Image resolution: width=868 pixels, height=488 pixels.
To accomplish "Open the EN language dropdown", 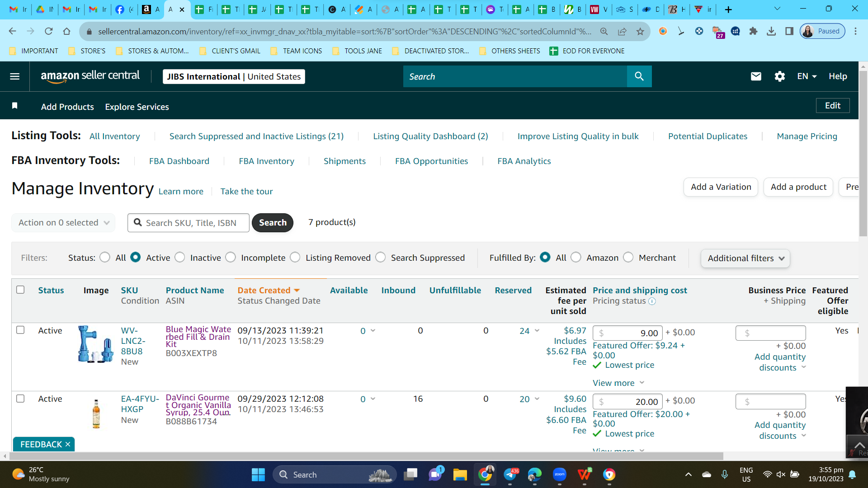I will (x=807, y=76).
